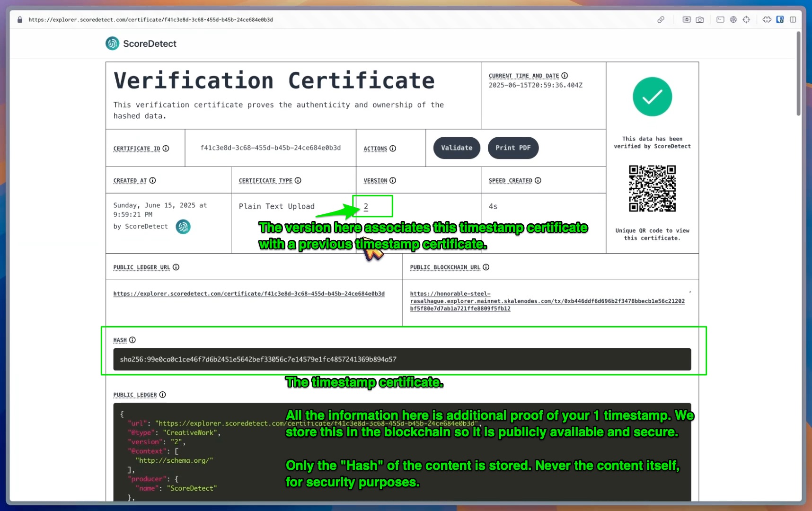Click "This data has been verified" text

(652, 142)
